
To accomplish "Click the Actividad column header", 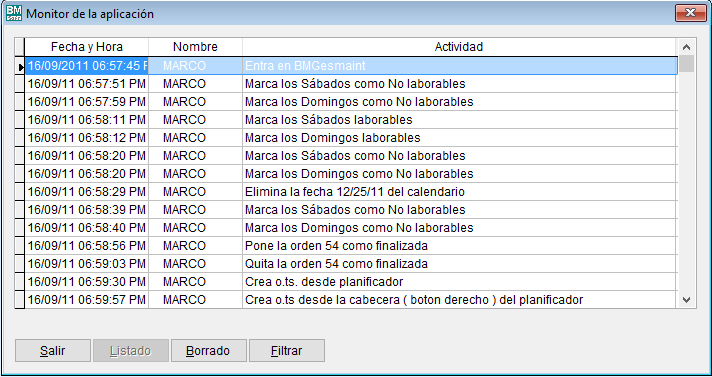I will point(459,47).
